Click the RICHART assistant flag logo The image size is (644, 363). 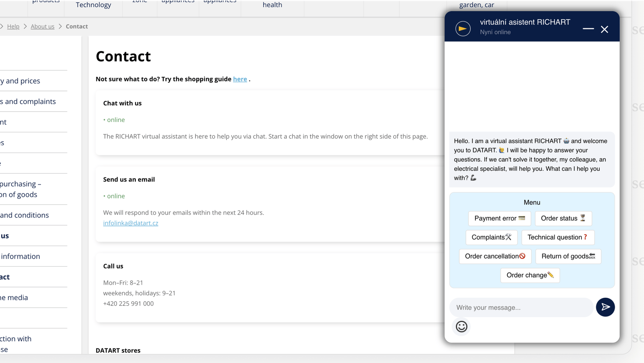462,28
